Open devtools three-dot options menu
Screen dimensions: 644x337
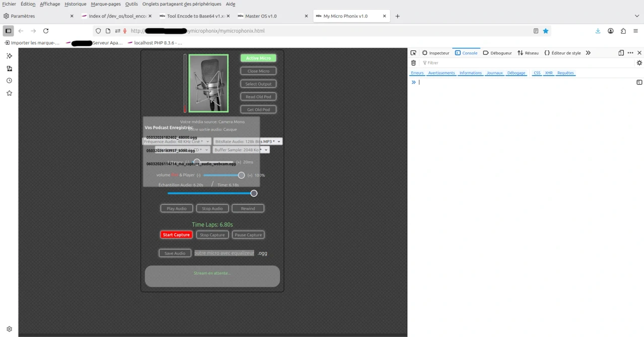(630, 53)
